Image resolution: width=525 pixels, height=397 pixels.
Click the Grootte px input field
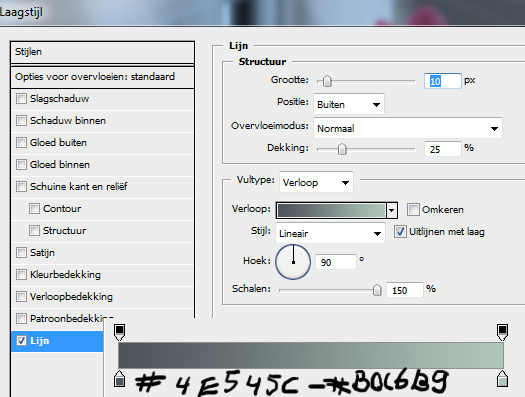443,81
